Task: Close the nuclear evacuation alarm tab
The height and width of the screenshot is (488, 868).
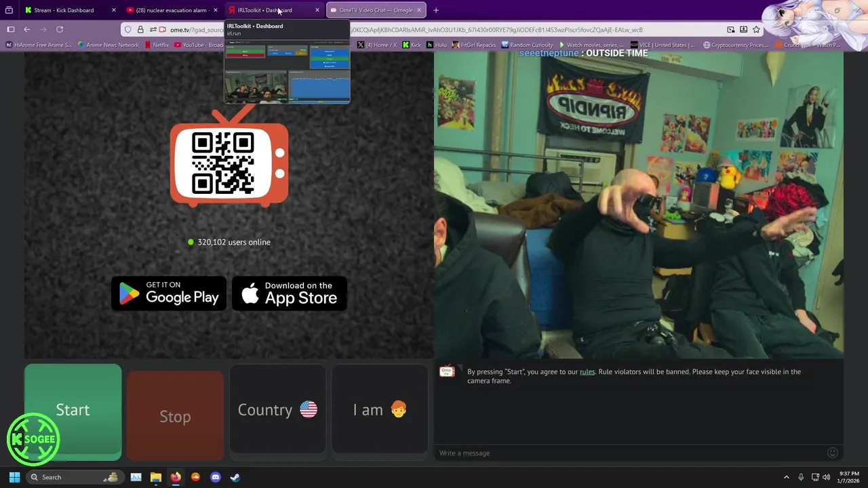Action: point(215,10)
